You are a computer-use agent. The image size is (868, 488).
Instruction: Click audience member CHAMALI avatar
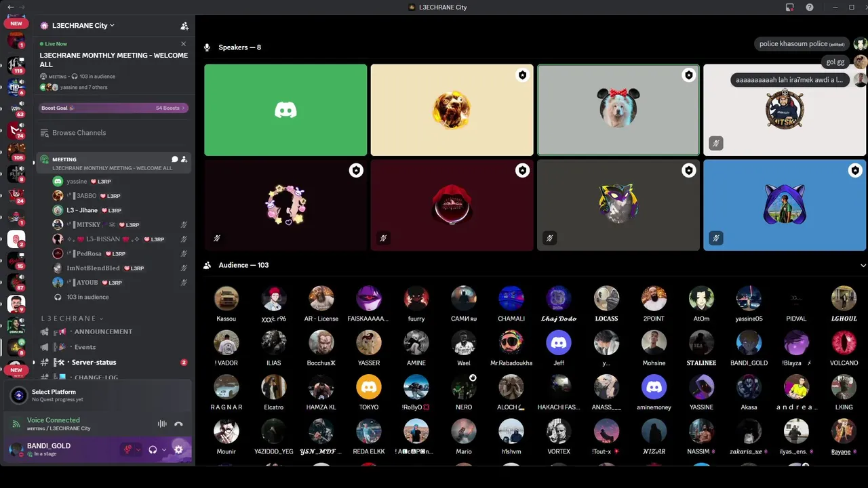(x=511, y=298)
